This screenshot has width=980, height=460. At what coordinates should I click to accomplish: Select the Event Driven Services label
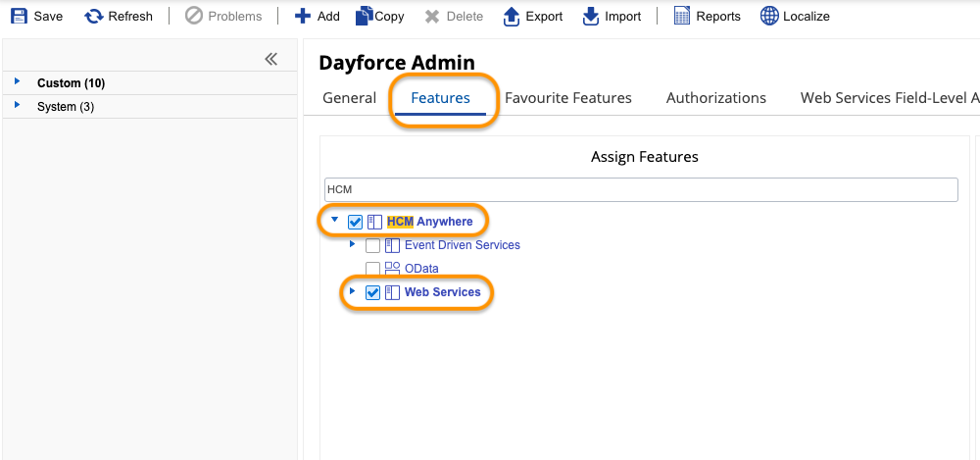coord(462,245)
